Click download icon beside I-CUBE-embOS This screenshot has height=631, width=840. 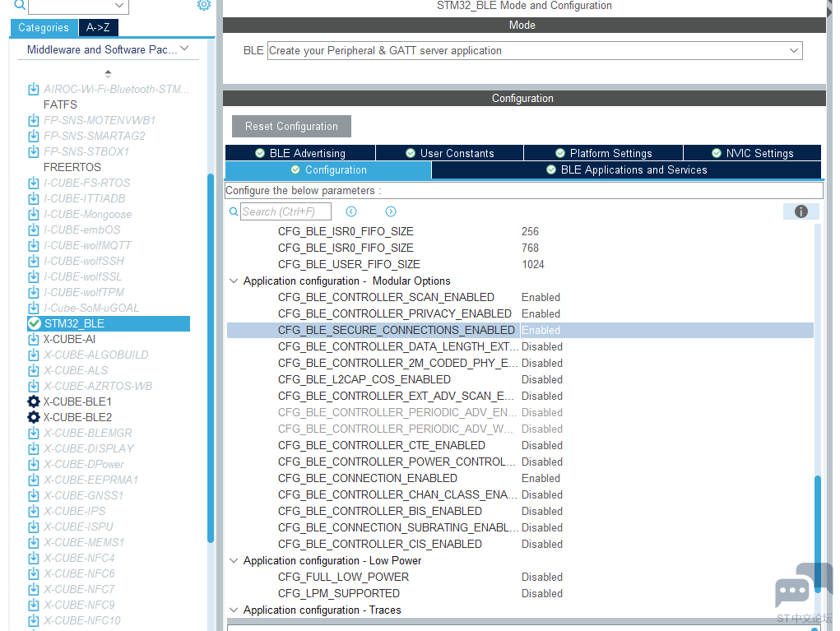(x=33, y=230)
